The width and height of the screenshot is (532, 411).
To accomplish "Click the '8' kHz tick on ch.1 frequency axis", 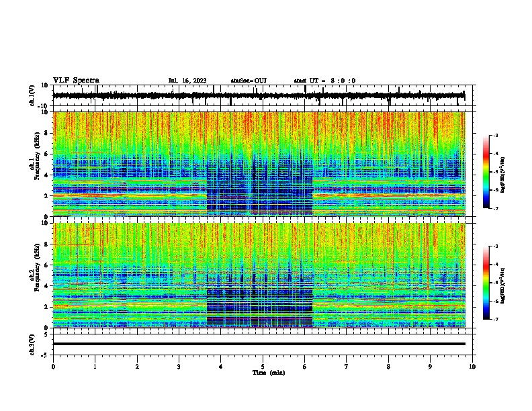I will point(46,133).
